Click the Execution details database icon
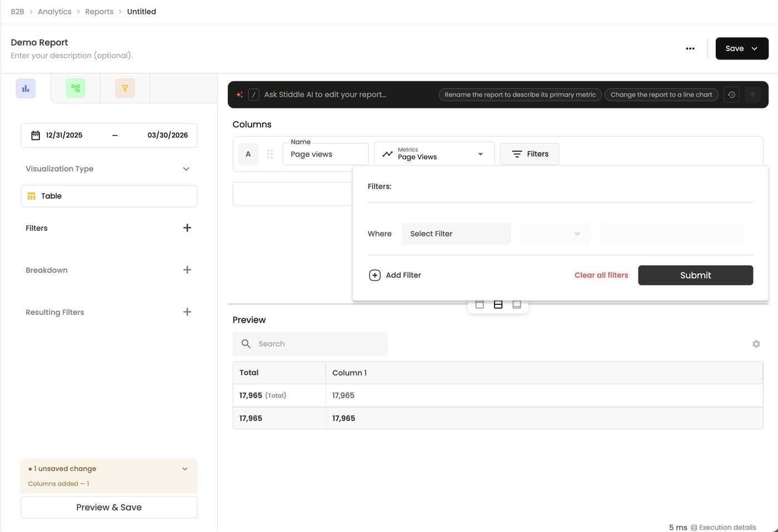778x532 pixels. click(694, 528)
